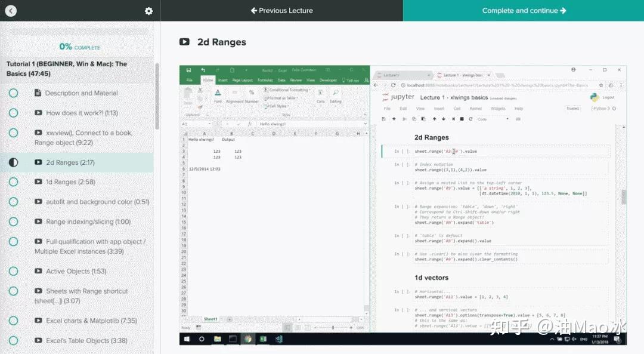Toggle completion circle for 'How does it work?!'
The image size is (644, 354).
point(13,113)
